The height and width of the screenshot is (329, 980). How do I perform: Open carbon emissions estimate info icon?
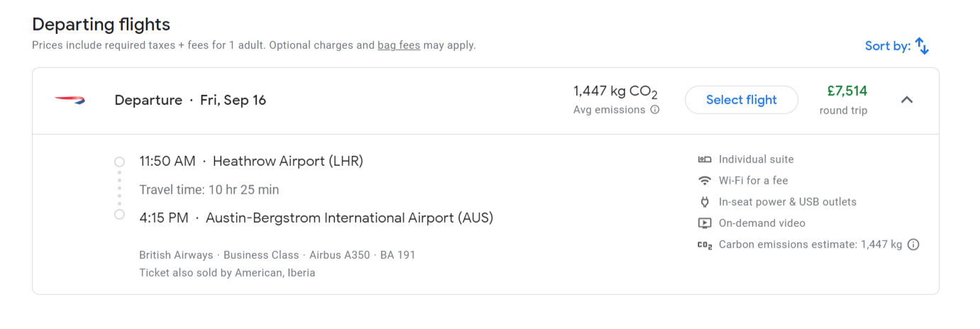click(913, 245)
